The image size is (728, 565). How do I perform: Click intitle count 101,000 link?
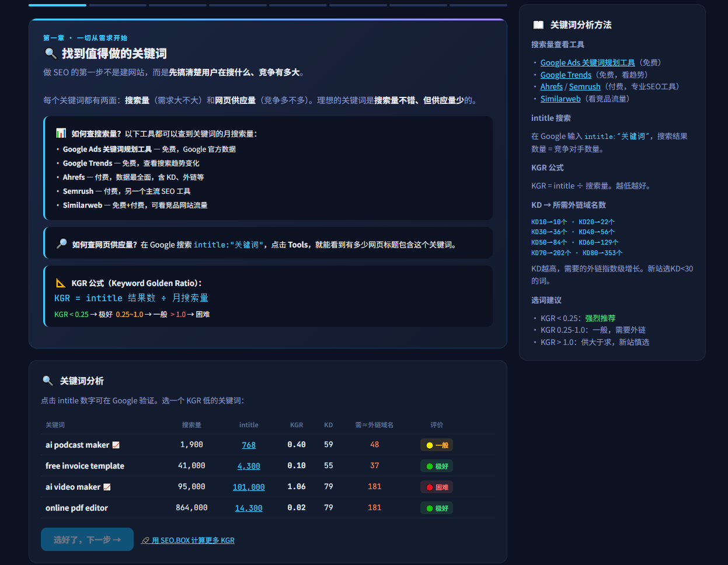click(x=249, y=487)
